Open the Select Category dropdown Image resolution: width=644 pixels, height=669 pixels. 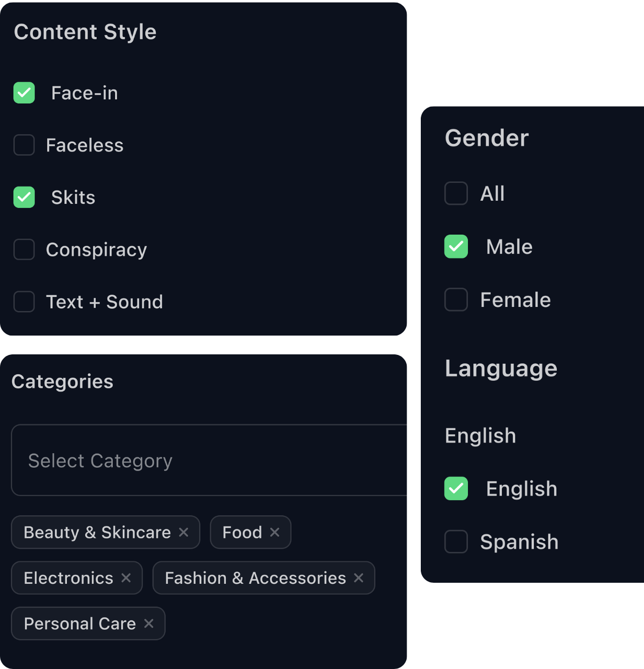(209, 460)
